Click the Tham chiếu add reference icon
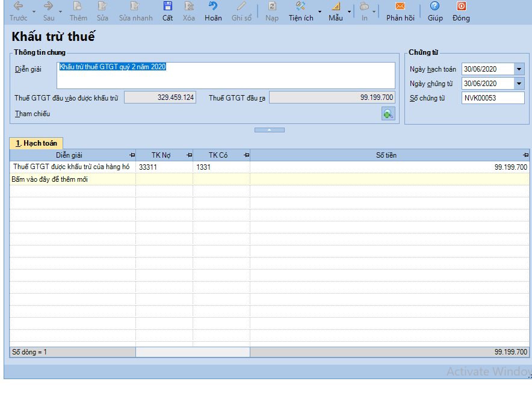Viewport: 532px width, 399px height. [x=388, y=114]
